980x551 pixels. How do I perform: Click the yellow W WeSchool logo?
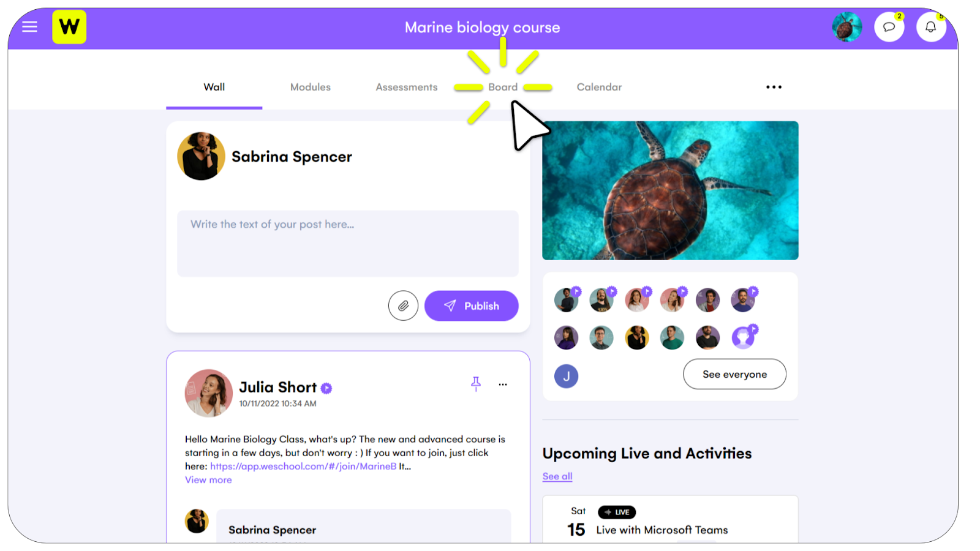[69, 27]
